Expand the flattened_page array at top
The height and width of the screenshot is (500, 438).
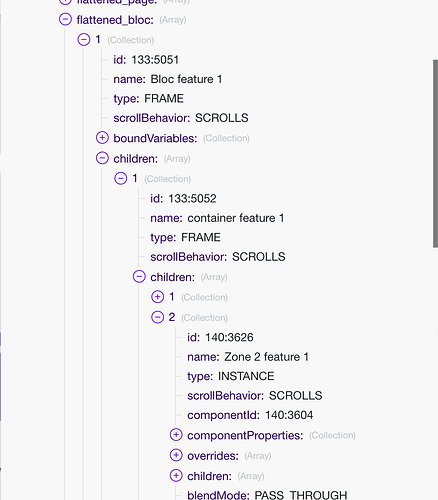point(65,1)
